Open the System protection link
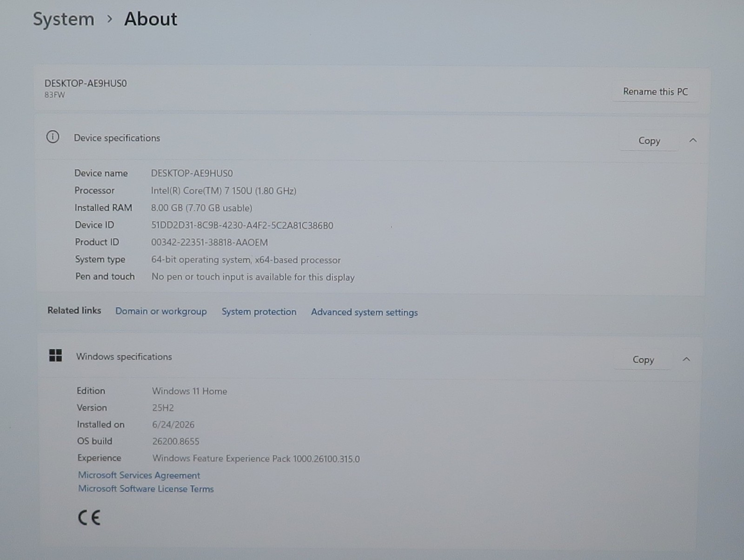Viewport: 744px width, 560px height. [x=259, y=311]
